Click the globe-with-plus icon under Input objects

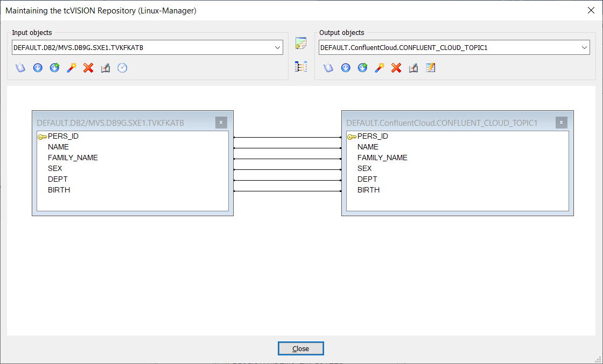tap(54, 68)
